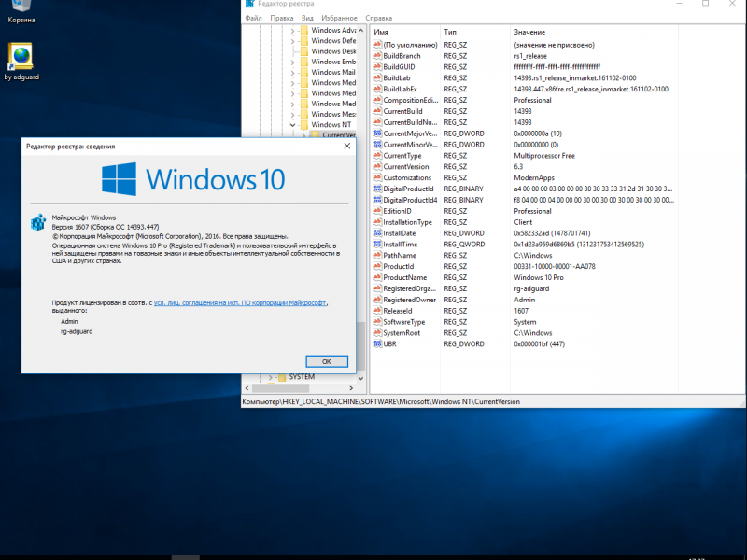Select the 'ModernApps' Customizations value
747x560 pixels.
click(533, 177)
